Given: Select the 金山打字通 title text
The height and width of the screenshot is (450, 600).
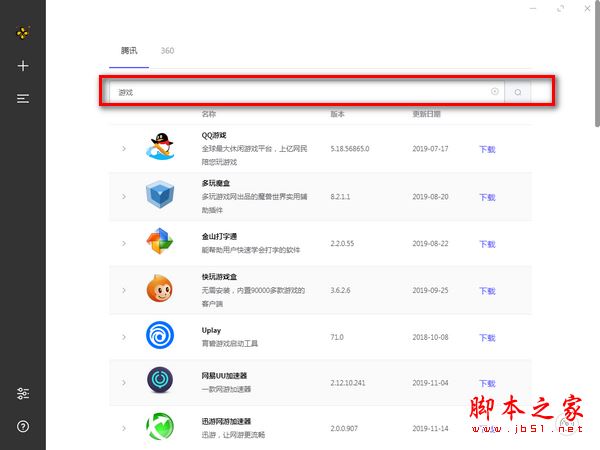Looking at the screenshot, I should pyautogui.click(x=219, y=236).
